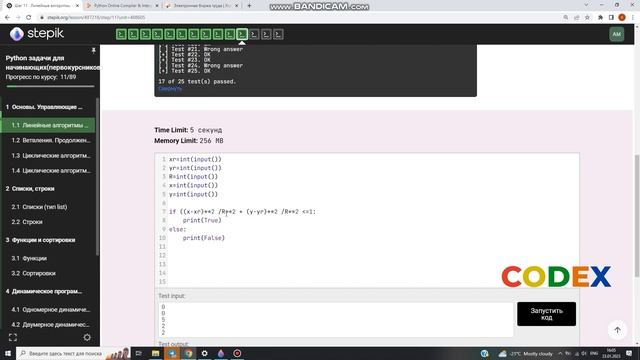Image resolution: width=640 pixels, height=360 pixels.
Task: Pin the course sidebar with pin icon
Action: click(x=93, y=50)
